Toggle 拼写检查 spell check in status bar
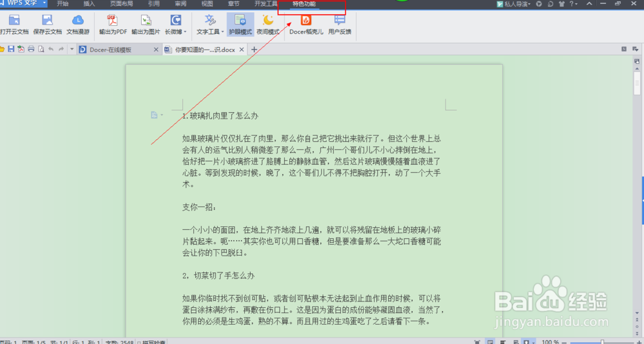Screen dimensions: 644x344 point(151,342)
